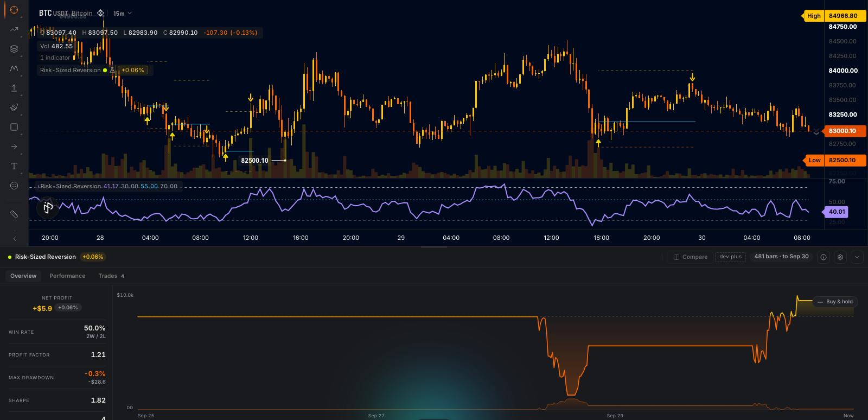Select the upload position marker tool
The image size is (868, 420).
click(14, 88)
